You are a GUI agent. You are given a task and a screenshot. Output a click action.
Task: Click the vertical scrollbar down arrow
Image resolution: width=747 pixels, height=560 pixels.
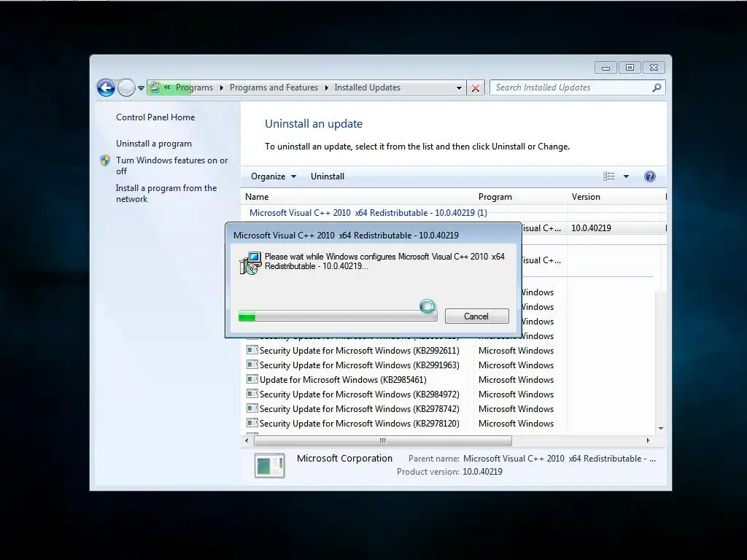point(661,428)
